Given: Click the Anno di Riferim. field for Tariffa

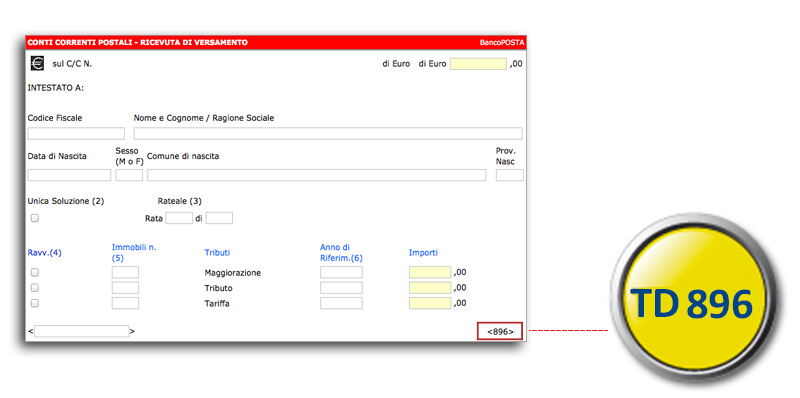Looking at the screenshot, I should [341, 303].
